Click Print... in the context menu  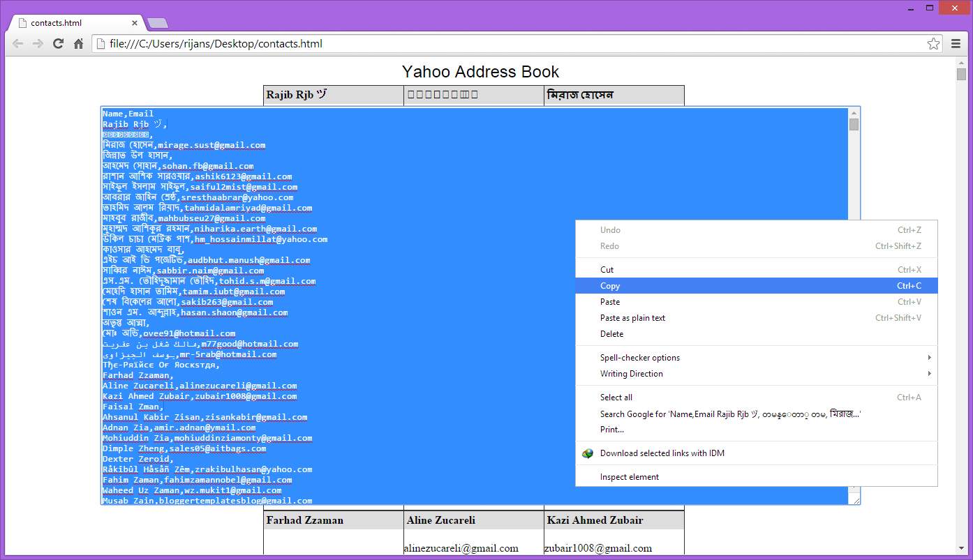tap(612, 430)
